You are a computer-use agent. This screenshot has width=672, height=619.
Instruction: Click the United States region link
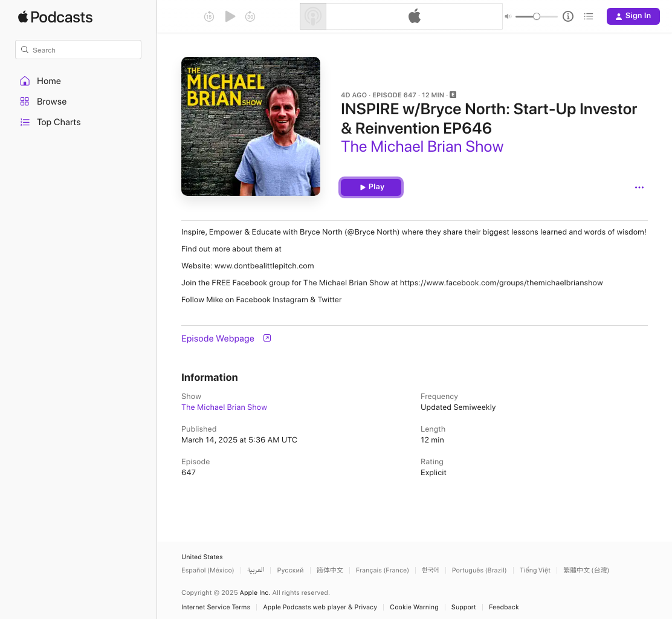click(202, 557)
